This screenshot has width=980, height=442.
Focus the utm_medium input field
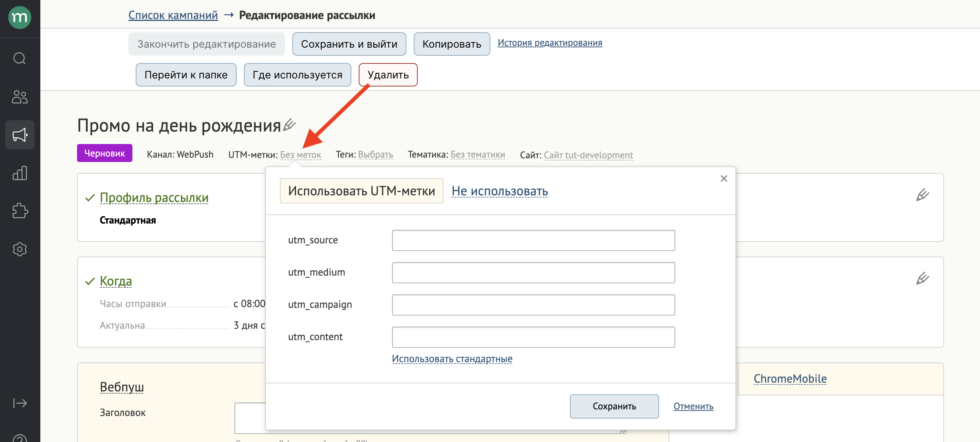click(533, 273)
